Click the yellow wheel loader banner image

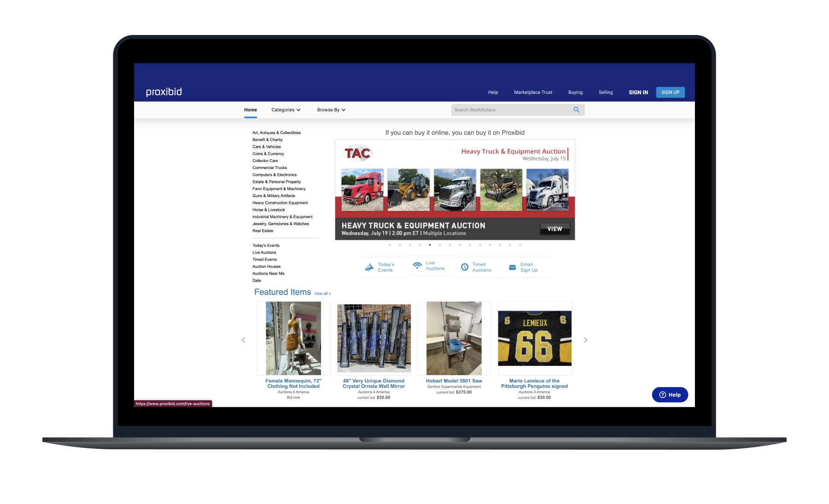(x=409, y=190)
